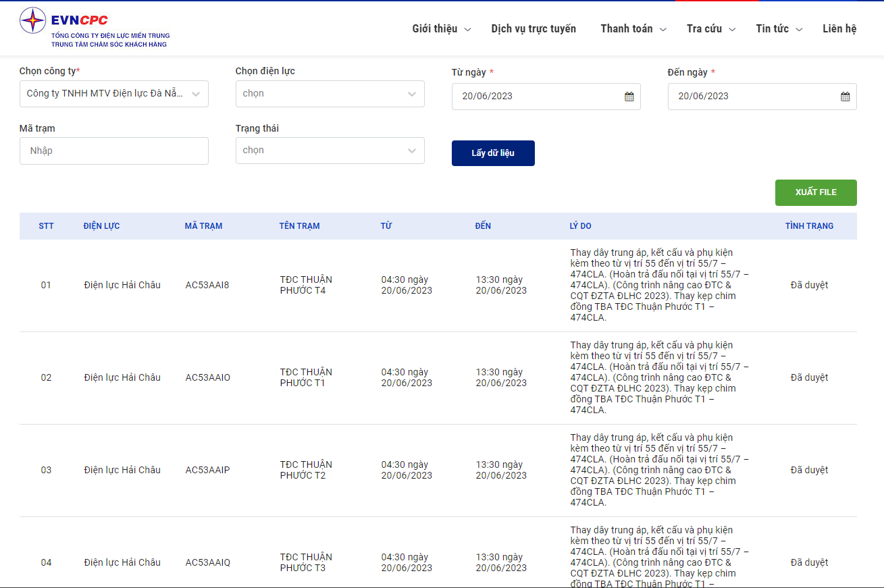Focus the Mã trạm input field
This screenshot has width=884, height=588.
coord(114,151)
